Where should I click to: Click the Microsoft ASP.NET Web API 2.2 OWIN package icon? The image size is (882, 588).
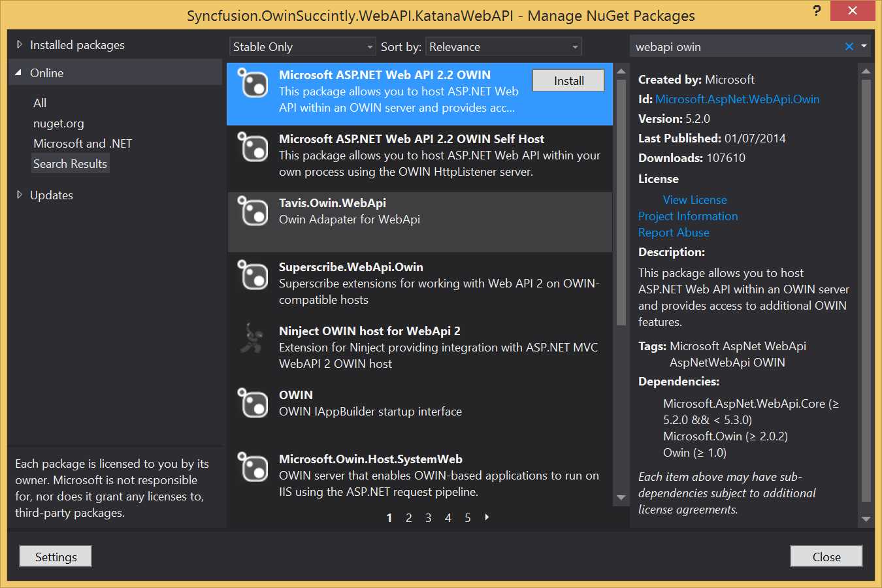[x=253, y=83]
